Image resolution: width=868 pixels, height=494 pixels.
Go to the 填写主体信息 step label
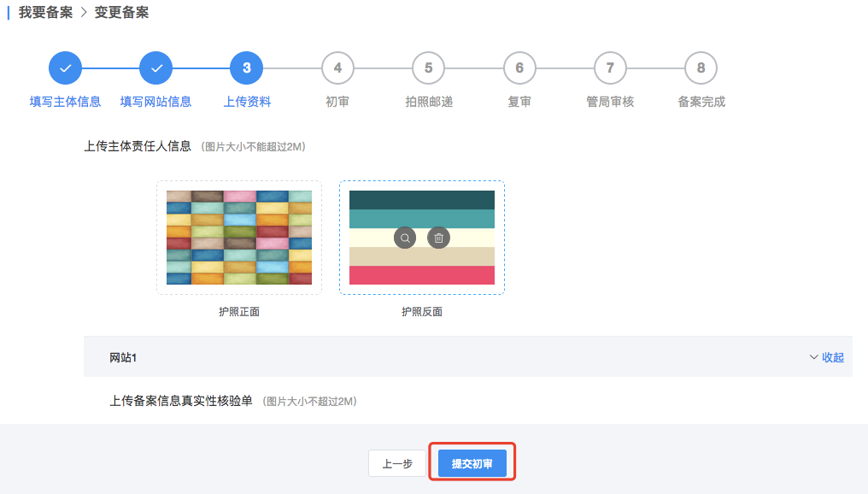click(65, 102)
